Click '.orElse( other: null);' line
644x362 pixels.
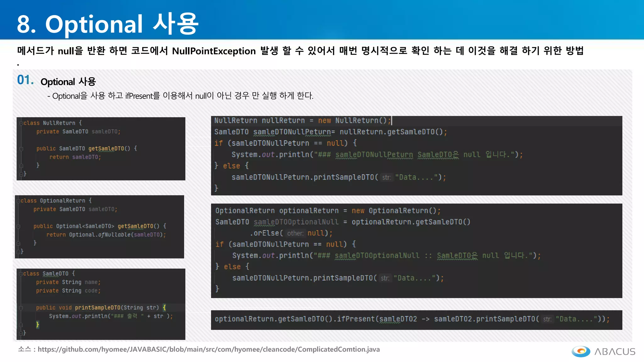pos(291,233)
